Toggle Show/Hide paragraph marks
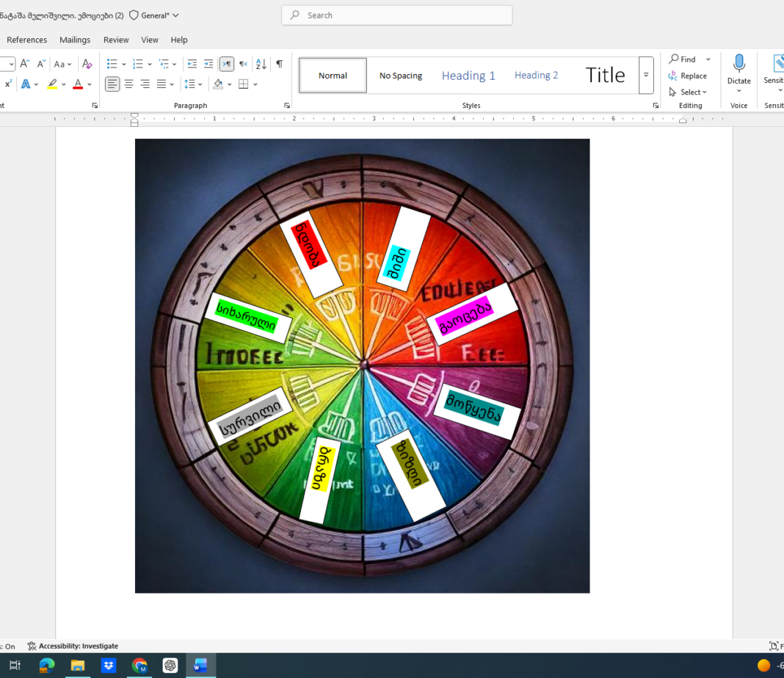The image size is (784, 678). coord(279,64)
